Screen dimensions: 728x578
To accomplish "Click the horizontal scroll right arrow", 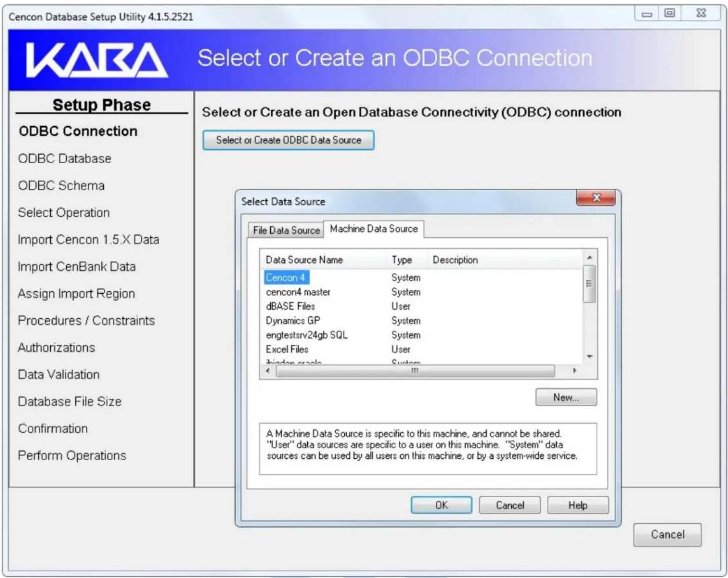I will [575, 371].
